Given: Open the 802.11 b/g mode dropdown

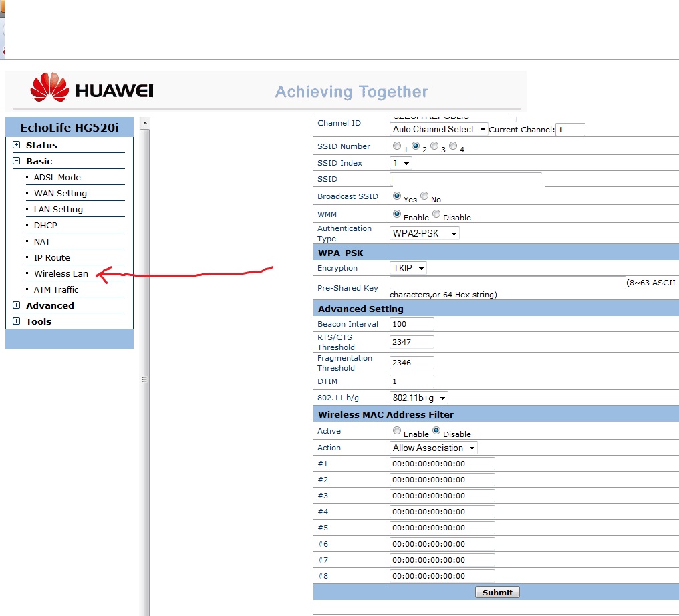Looking at the screenshot, I should point(419,398).
